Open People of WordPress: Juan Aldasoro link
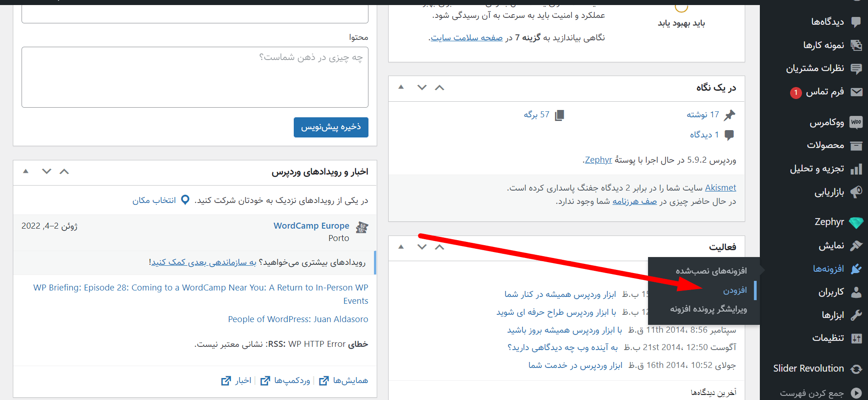Viewport: 868px width, 400px height. (x=298, y=319)
